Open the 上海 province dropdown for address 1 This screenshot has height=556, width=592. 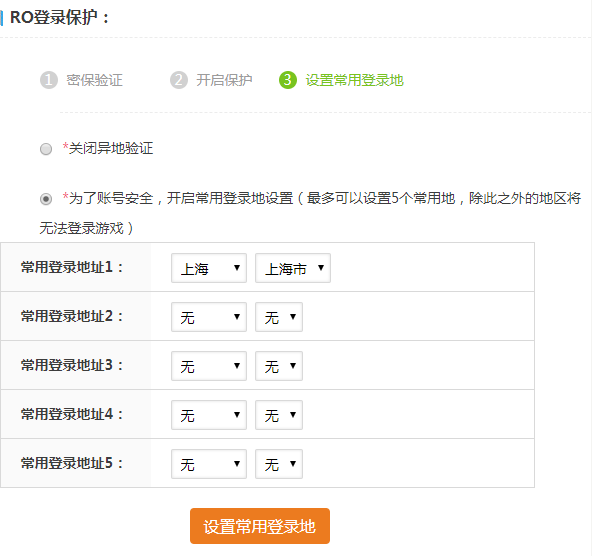coord(209,268)
